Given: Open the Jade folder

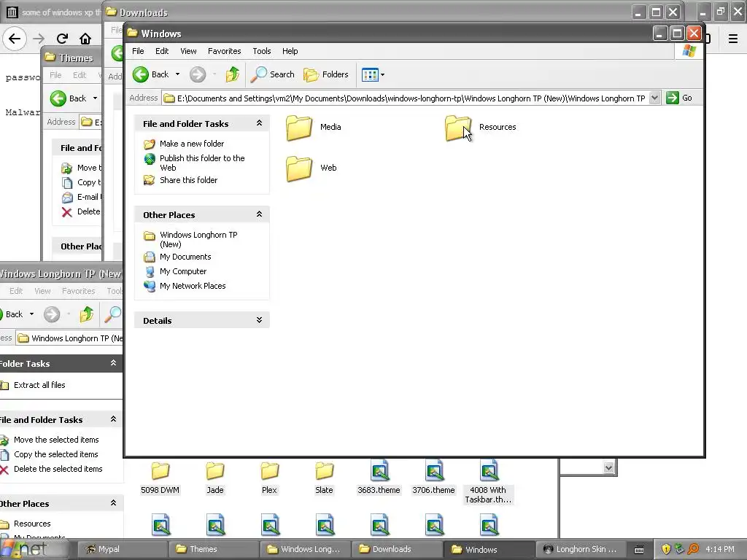Looking at the screenshot, I should click(215, 478).
